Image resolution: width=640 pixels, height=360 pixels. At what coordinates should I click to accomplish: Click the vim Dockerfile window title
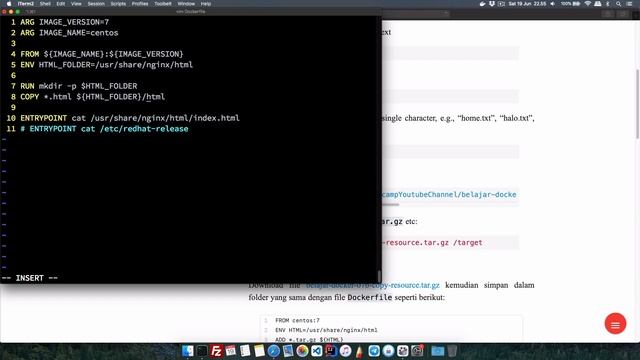tap(191, 11)
